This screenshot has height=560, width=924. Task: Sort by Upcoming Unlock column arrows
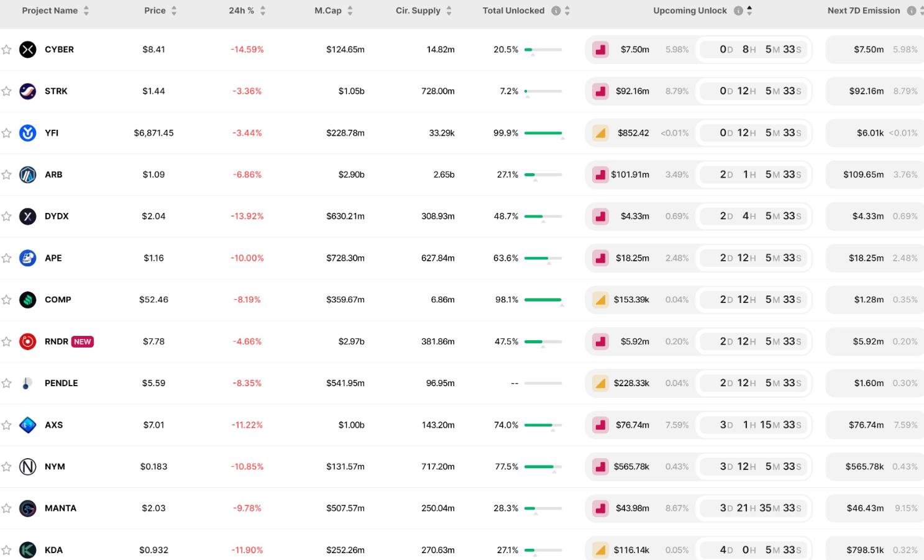pyautogui.click(x=749, y=11)
